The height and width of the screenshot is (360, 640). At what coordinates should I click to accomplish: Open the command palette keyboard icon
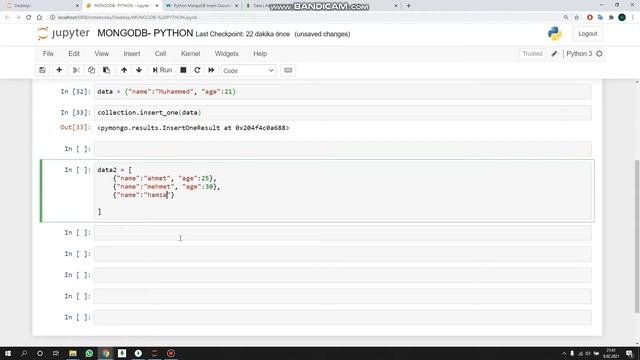click(x=288, y=70)
